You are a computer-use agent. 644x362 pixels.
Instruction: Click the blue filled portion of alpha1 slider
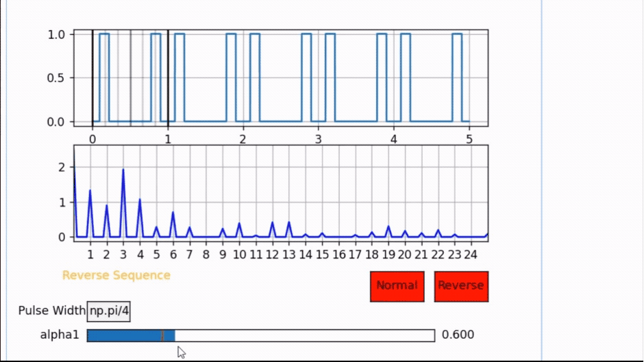tap(123, 335)
